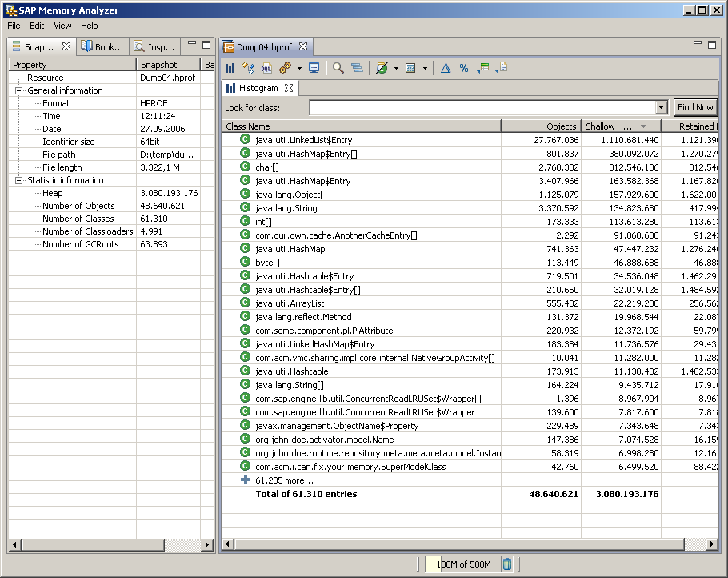Open the File menu
Image resolution: width=728 pixels, height=578 pixels.
pyautogui.click(x=14, y=26)
